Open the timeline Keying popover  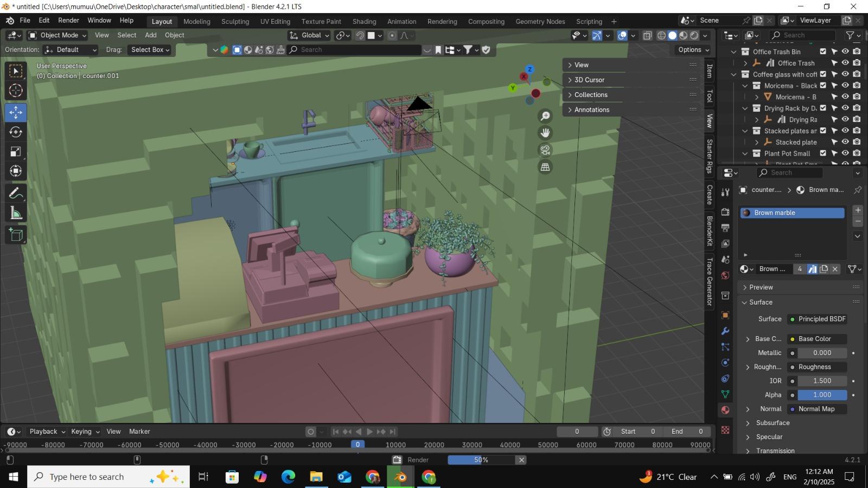click(x=85, y=432)
